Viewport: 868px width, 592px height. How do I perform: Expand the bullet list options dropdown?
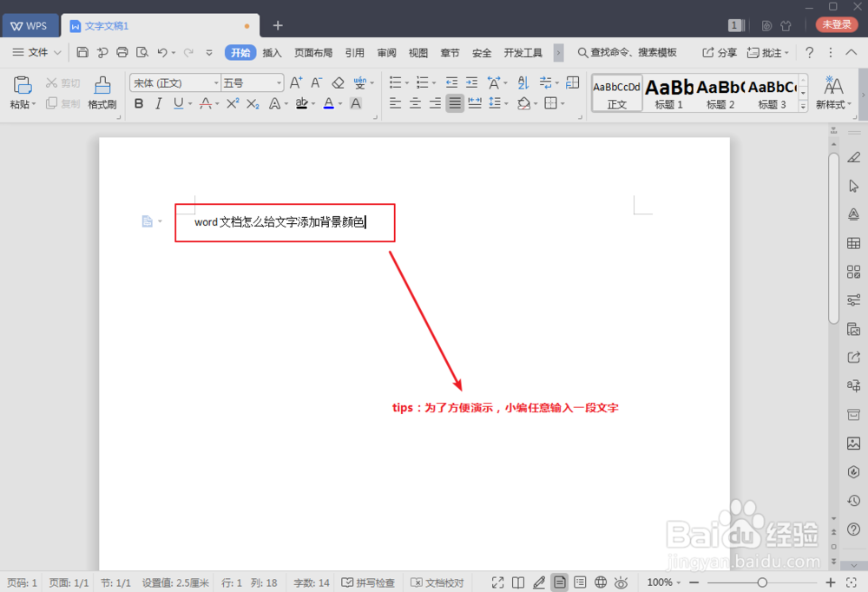[407, 82]
